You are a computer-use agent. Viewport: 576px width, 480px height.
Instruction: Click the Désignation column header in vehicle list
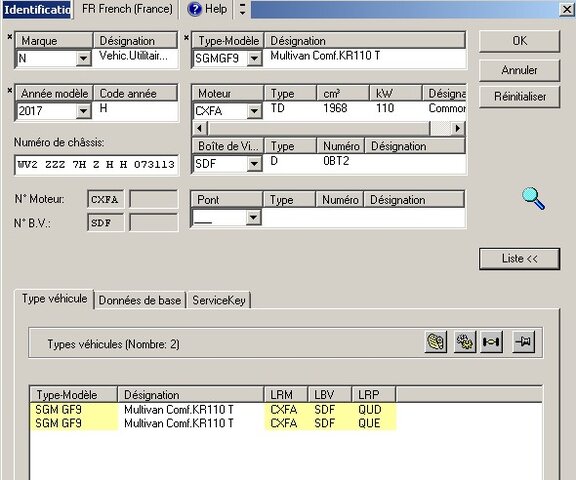point(191,394)
